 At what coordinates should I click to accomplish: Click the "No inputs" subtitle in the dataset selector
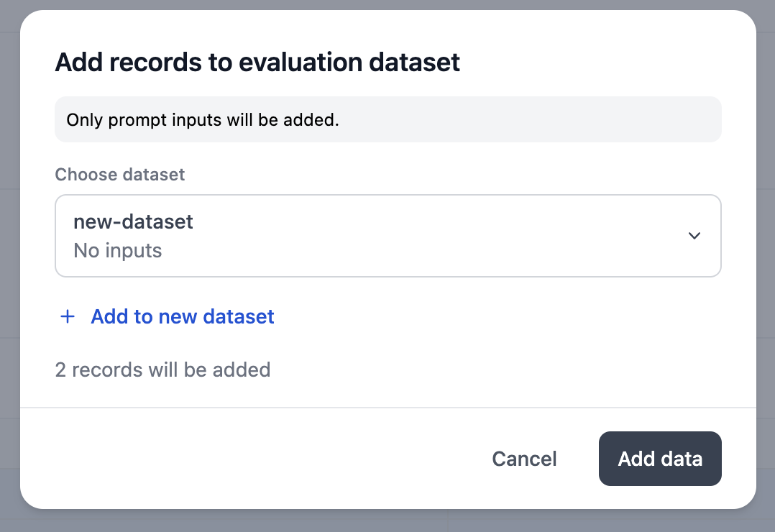click(118, 251)
